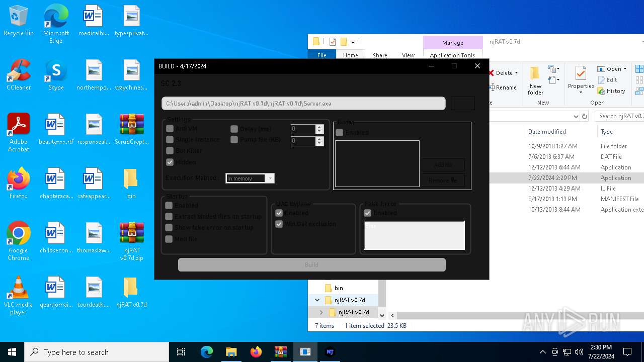644x362 pixels.
Task: Toggle the Anti VM checkbox
Action: click(x=170, y=129)
